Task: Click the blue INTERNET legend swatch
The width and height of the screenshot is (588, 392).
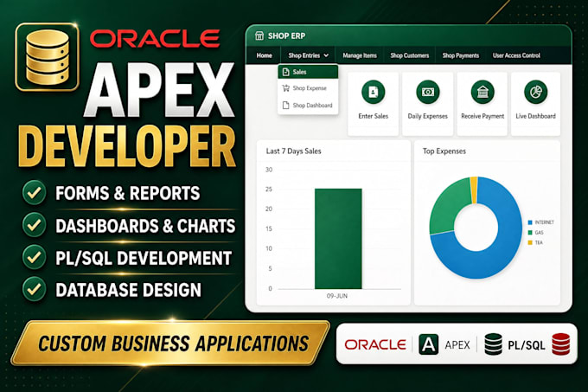Action: (530, 222)
